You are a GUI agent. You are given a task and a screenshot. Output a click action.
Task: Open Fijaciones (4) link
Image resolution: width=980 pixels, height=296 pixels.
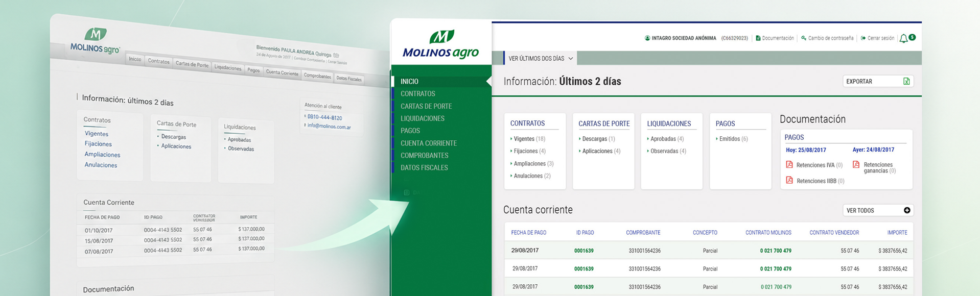click(529, 151)
